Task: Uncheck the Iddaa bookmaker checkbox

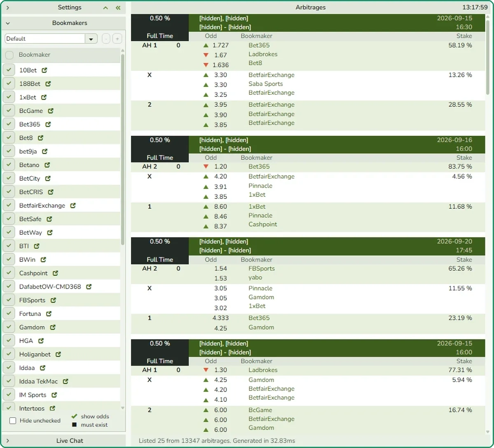Action: [9, 368]
